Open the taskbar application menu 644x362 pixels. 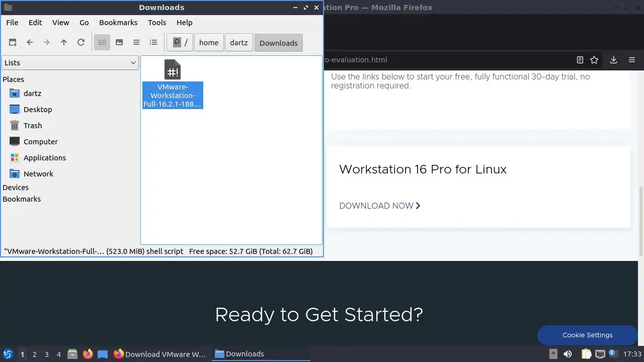pos(8,354)
